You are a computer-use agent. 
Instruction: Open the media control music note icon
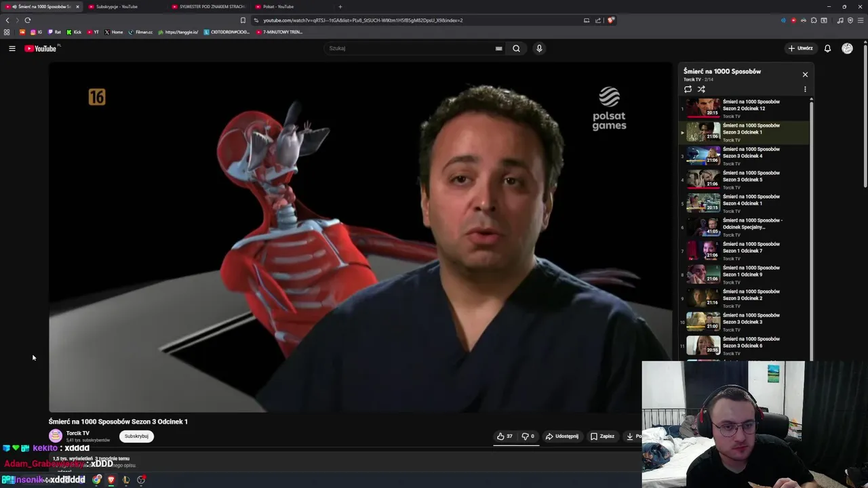[840, 20]
